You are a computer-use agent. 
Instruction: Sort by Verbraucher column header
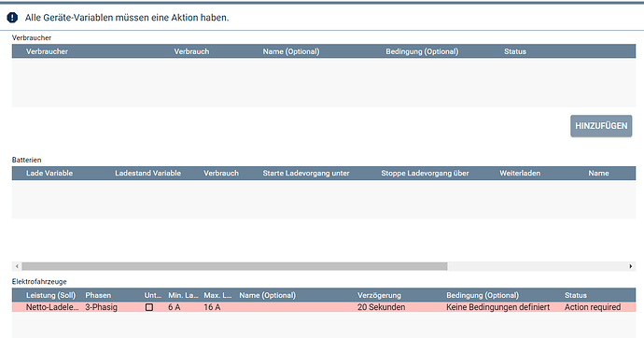tap(47, 51)
